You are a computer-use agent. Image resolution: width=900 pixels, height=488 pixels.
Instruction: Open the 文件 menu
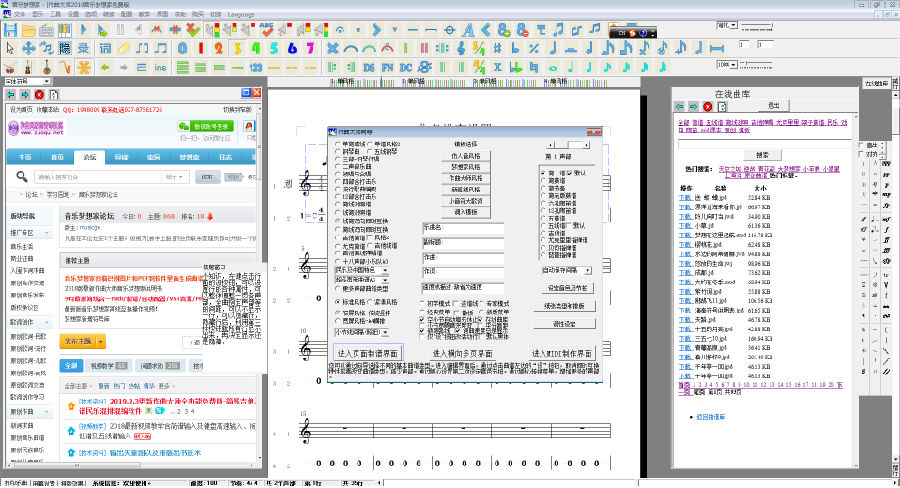click(19, 14)
